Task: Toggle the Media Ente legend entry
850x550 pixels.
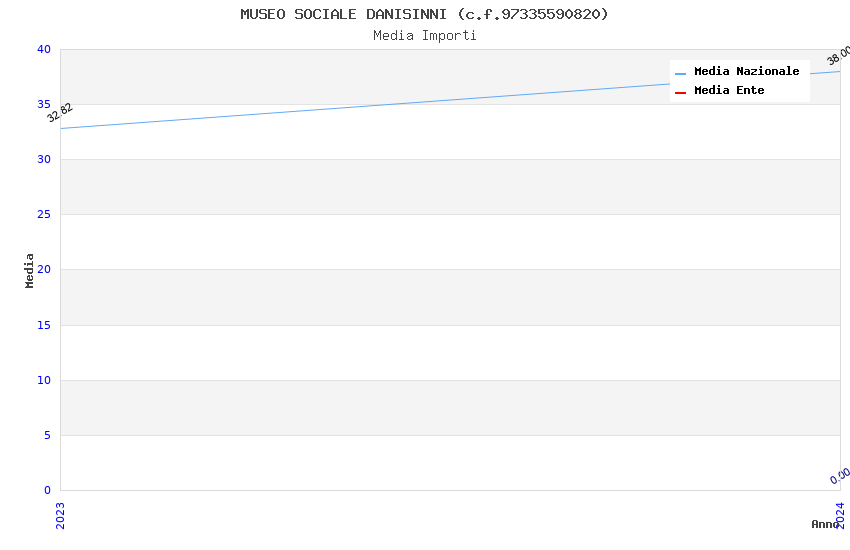Action: [729, 91]
